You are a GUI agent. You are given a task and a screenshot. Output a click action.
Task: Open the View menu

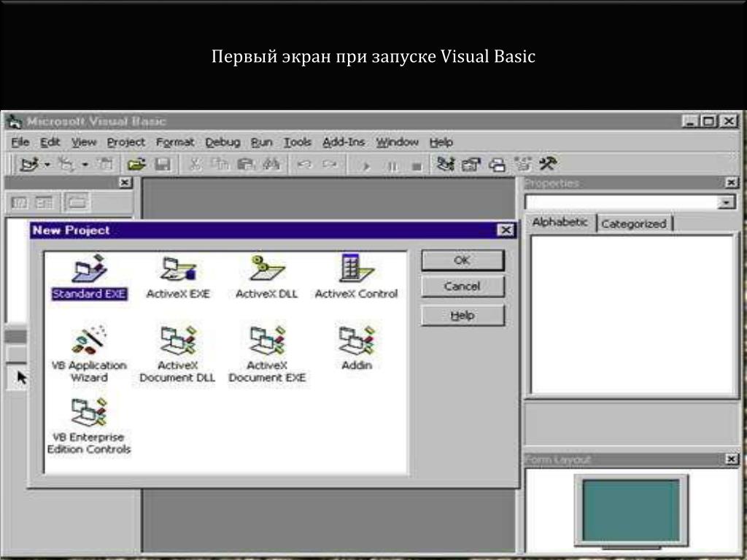point(84,142)
